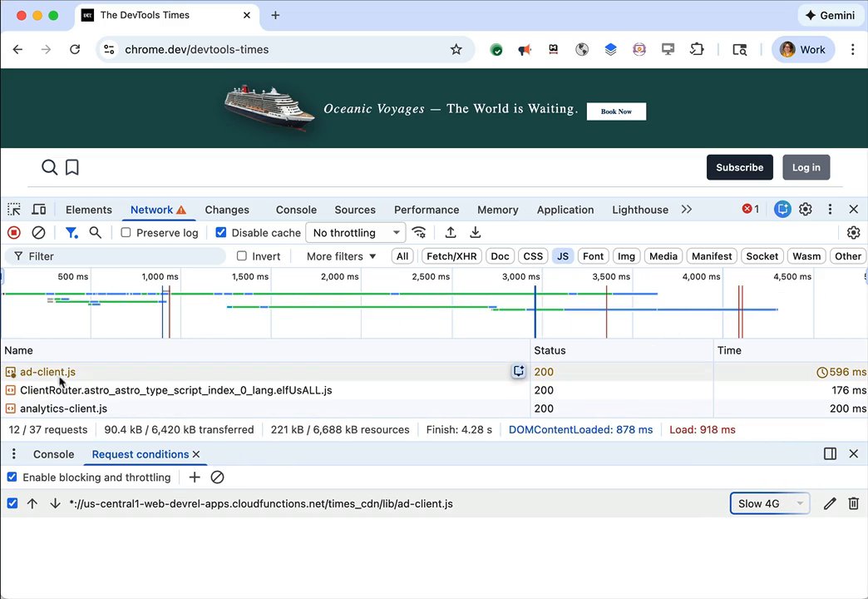Open network search magnifier
The image size is (868, 599).
pyautogui.click(x=96, y=233)
